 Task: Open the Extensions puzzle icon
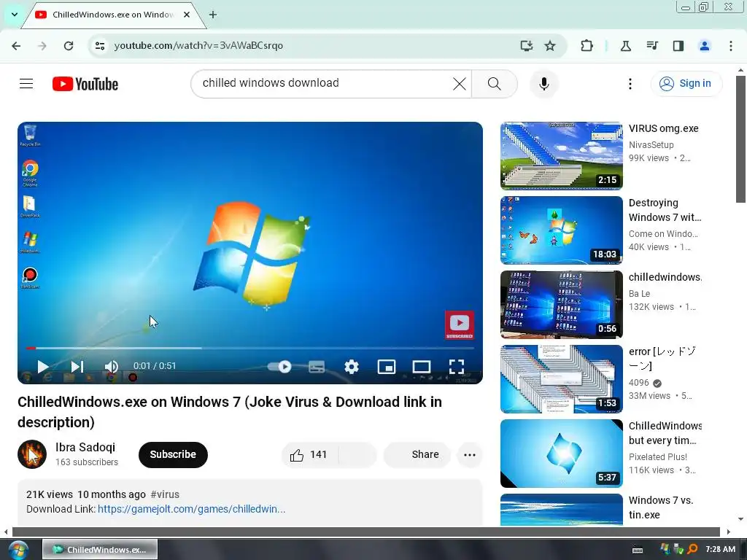point(587,46)
